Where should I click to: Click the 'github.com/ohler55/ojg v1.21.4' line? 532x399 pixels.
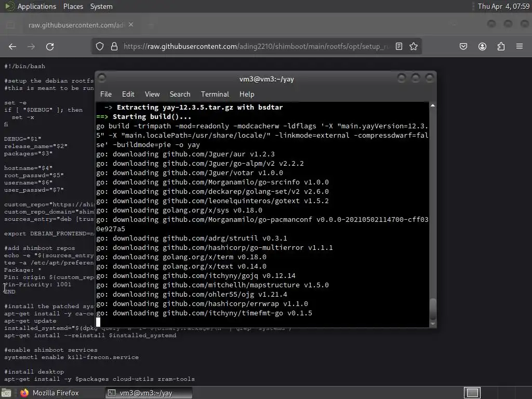[192, 295]
